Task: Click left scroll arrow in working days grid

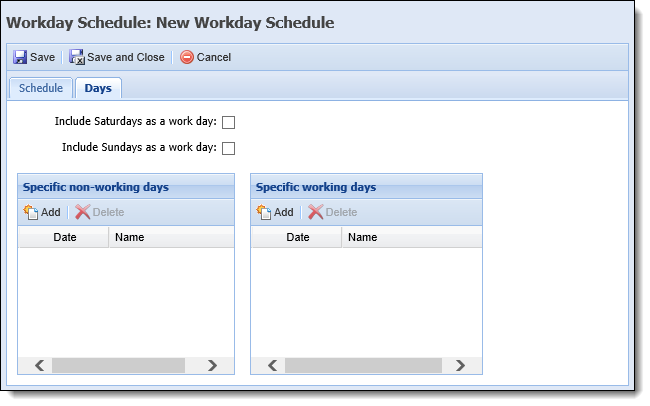Action: 273,365
